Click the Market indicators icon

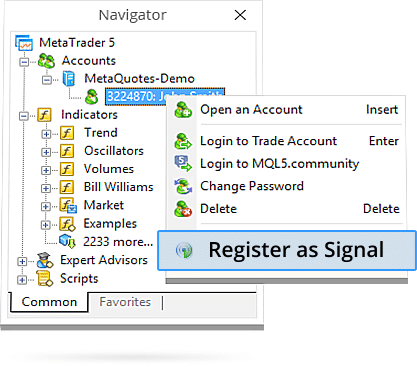[x=68, y=205]
